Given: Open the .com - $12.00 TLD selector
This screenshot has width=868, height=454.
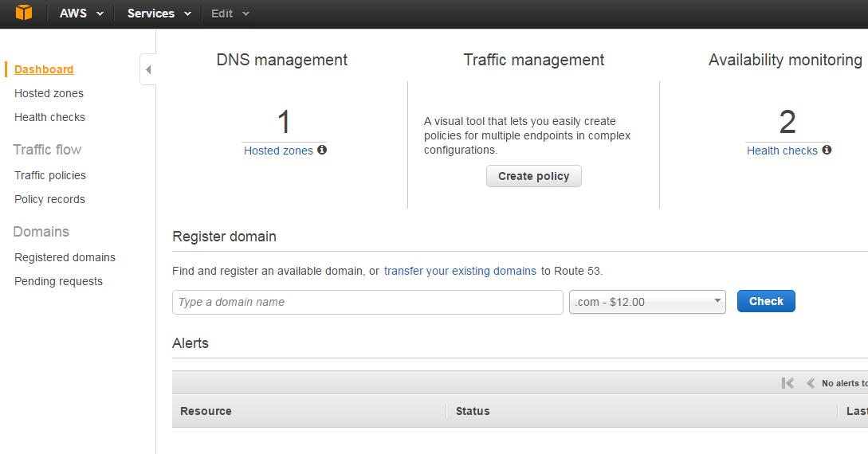Looking at the screenshot, I should pyautogui.click(x=647, y=302).
